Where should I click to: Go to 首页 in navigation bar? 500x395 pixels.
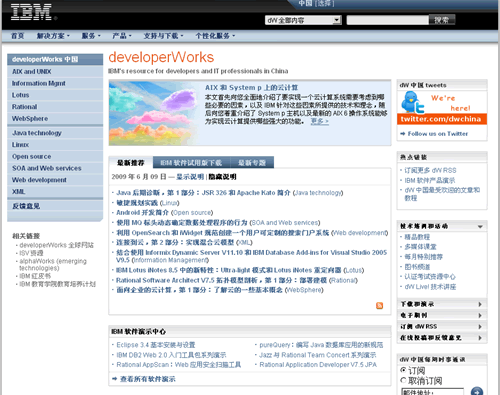pos(18,36)
